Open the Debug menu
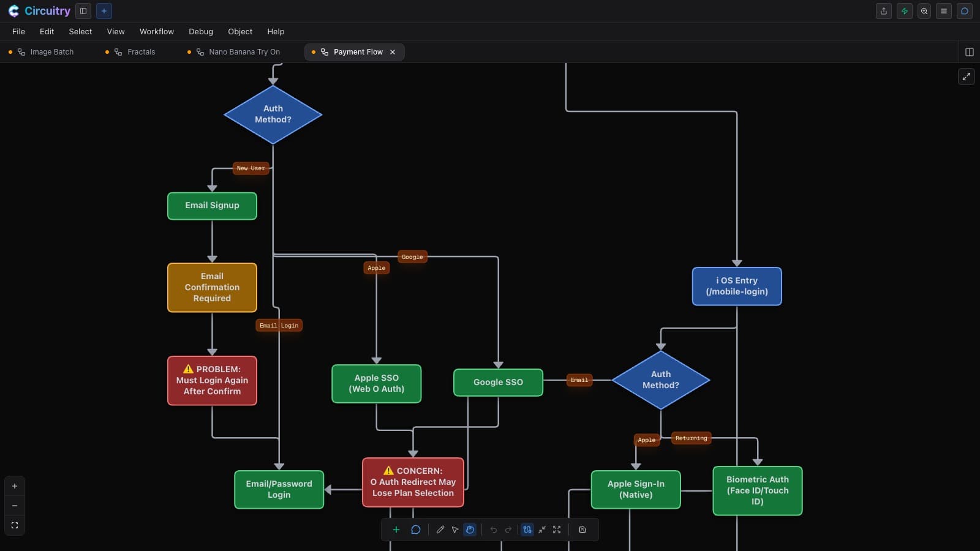The image size is (980, 551). (201, 32)
